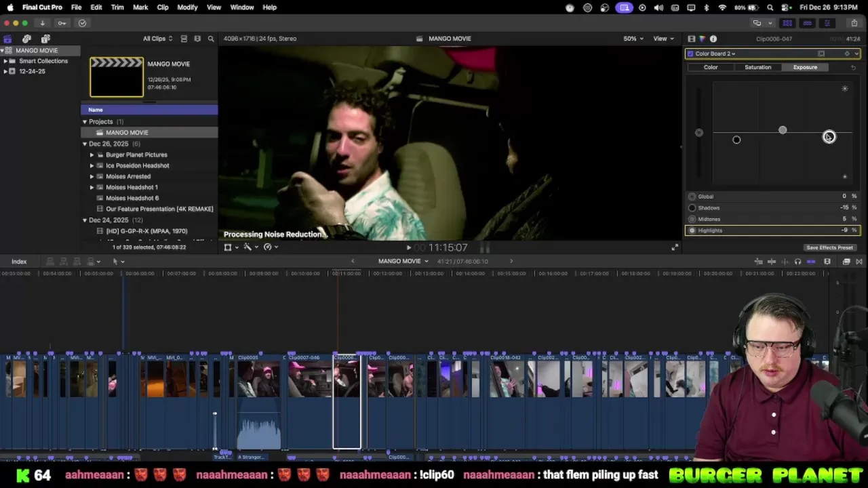Open the Color Board 2 correction dropdown
Image resolution: width=868 pixels, height=488 pixels.
pos(715,54)
